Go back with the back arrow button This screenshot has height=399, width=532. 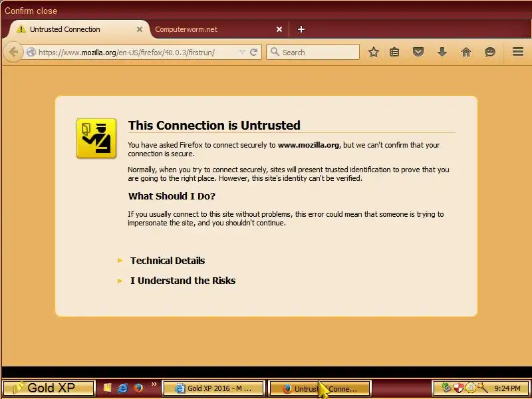[13, 53]
